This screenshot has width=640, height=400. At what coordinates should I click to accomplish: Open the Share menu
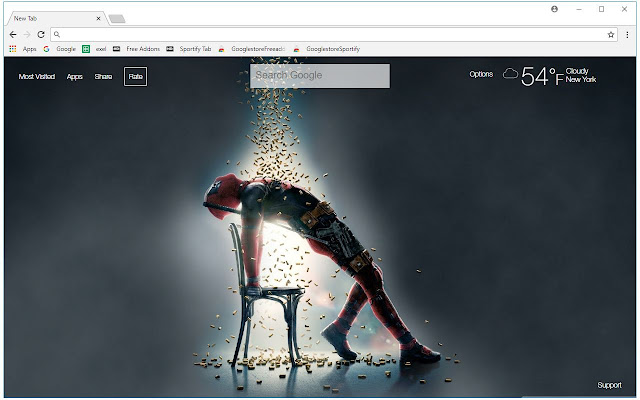pyautogui.click(x=103, y=76)
